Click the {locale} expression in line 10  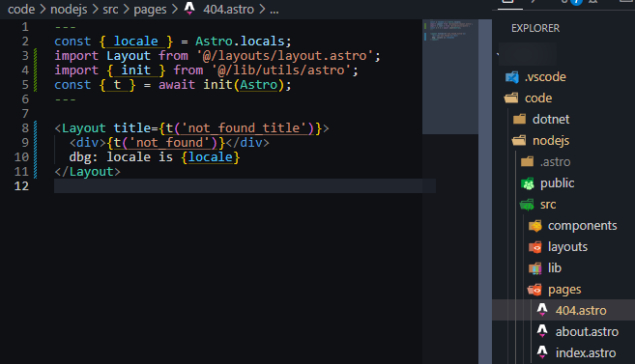click(211, 157)
